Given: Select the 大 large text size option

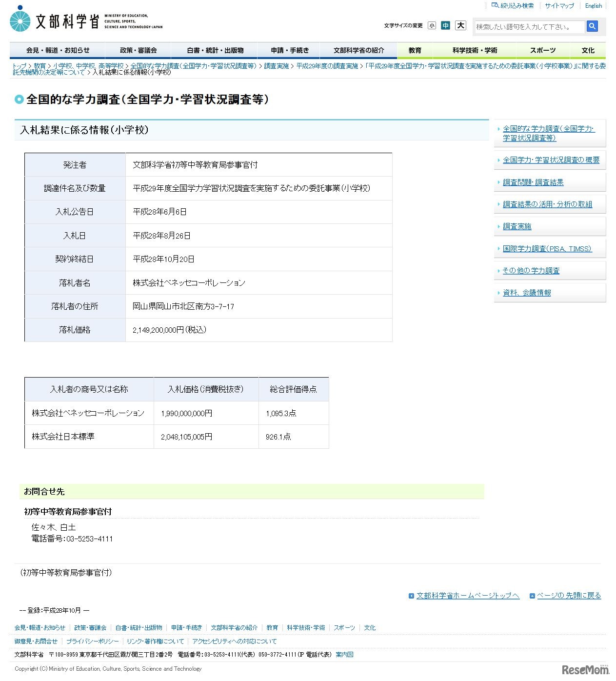Looking at the screenshot, I should tap(460, 25).
